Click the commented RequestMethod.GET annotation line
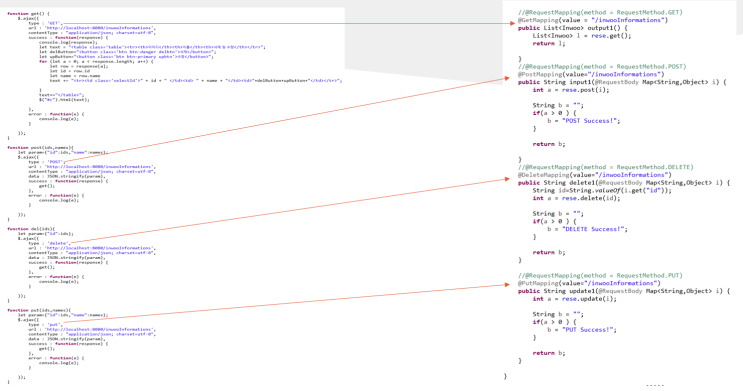This screenshot has height=391, width=743. (x=600, y=12)
